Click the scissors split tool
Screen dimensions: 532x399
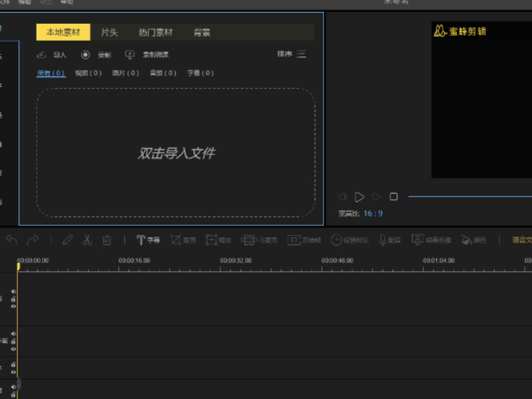tap(87, 240)
